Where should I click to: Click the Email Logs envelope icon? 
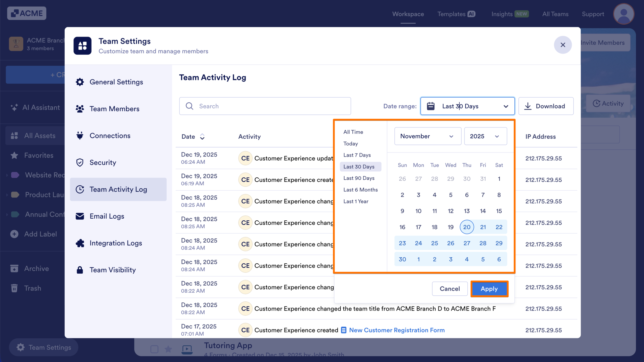[79, 216]
